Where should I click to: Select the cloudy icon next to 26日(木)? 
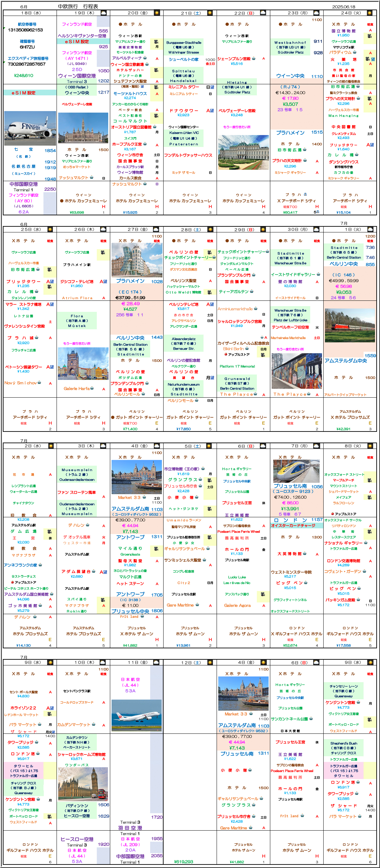pos(103,229)
